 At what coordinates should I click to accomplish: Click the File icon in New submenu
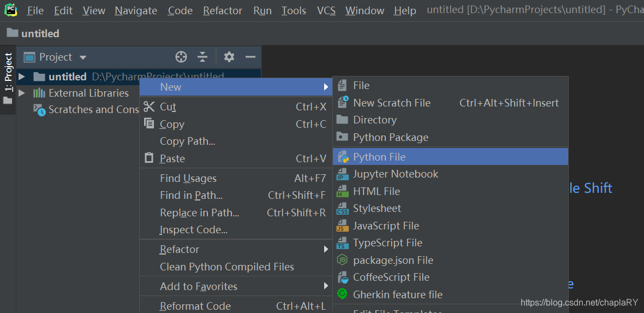(342, 86)
